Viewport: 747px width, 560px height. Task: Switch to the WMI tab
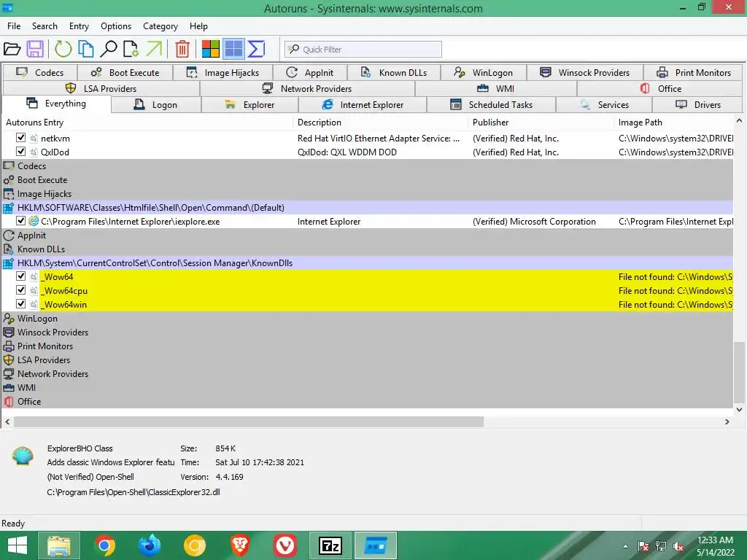pyautogui.click(x=496, y=88)
